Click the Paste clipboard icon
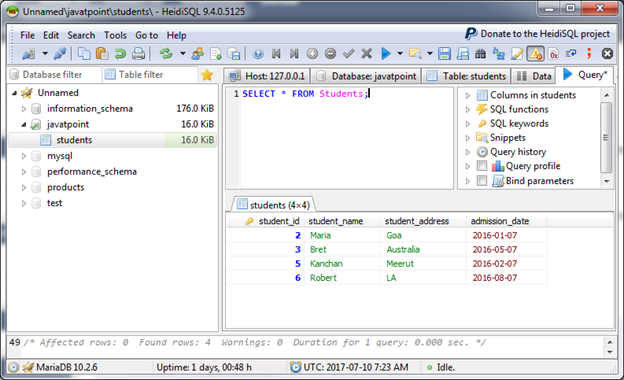 click(x=102, y=53)
